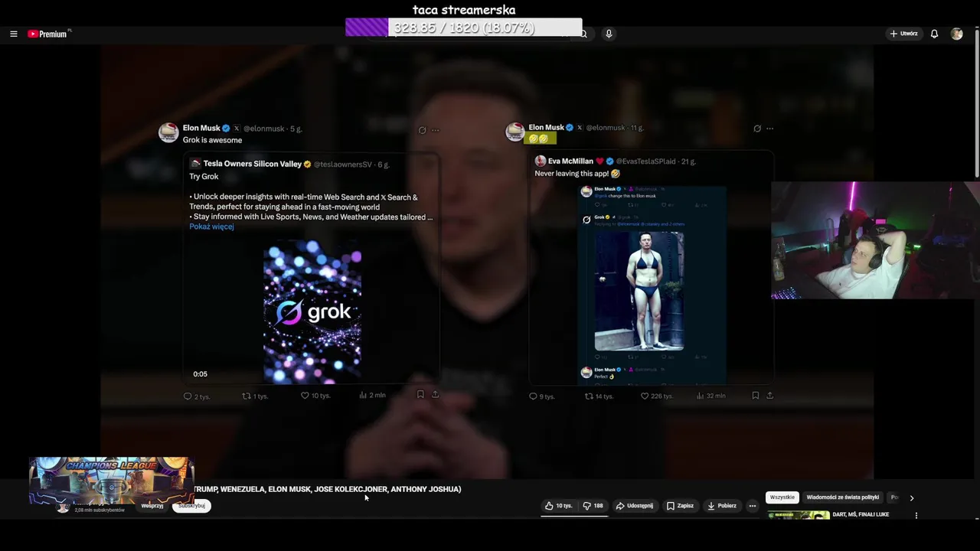Click the Pobierz download button
The width and height of the screenshot is (980, 551).
pyautogui.click(x=722, y=506)
